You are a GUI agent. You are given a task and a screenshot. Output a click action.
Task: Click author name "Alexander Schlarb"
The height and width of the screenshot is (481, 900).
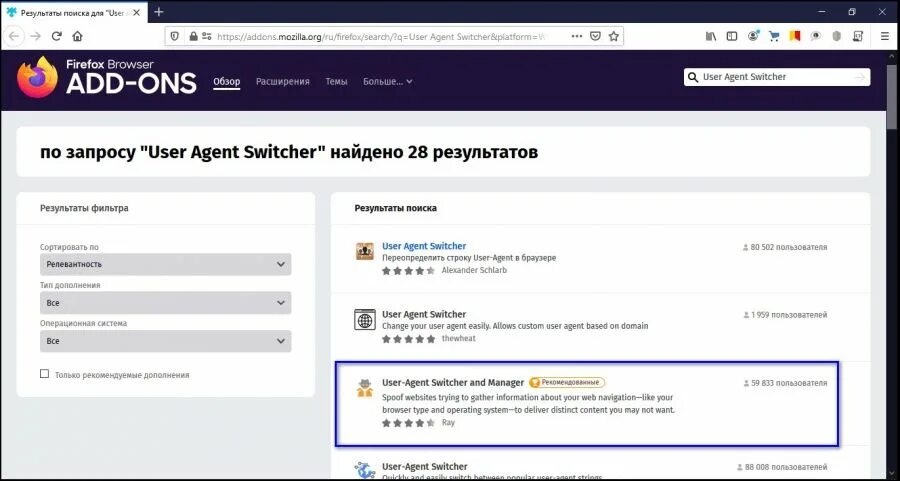[x=474, y=270]
